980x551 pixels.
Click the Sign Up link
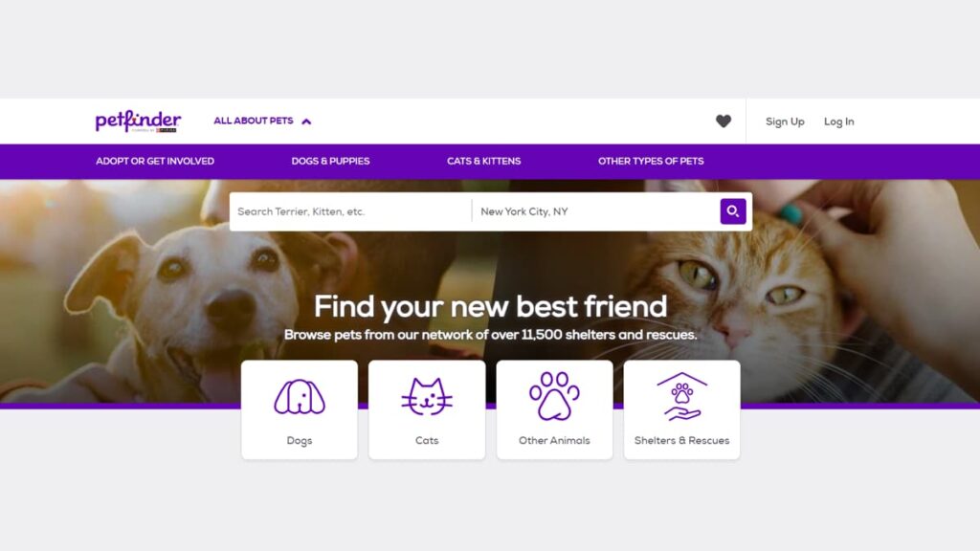tap(785, 121)
